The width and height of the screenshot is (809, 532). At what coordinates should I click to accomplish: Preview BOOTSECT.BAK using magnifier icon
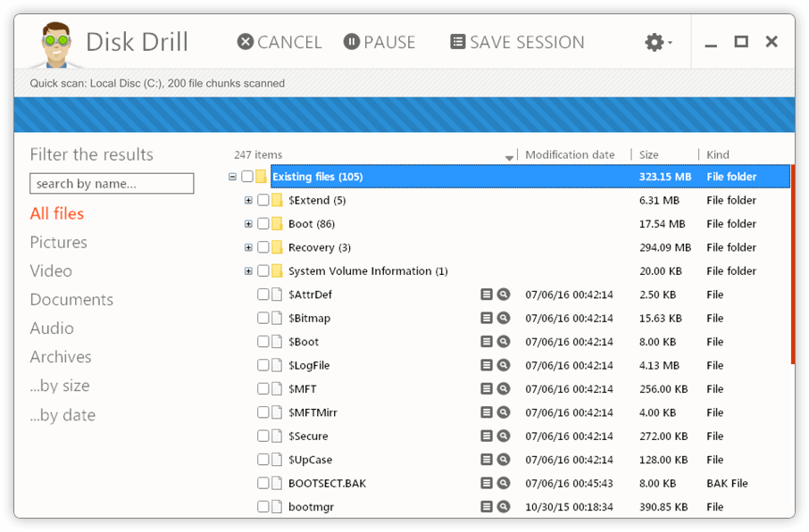[504, 483]
